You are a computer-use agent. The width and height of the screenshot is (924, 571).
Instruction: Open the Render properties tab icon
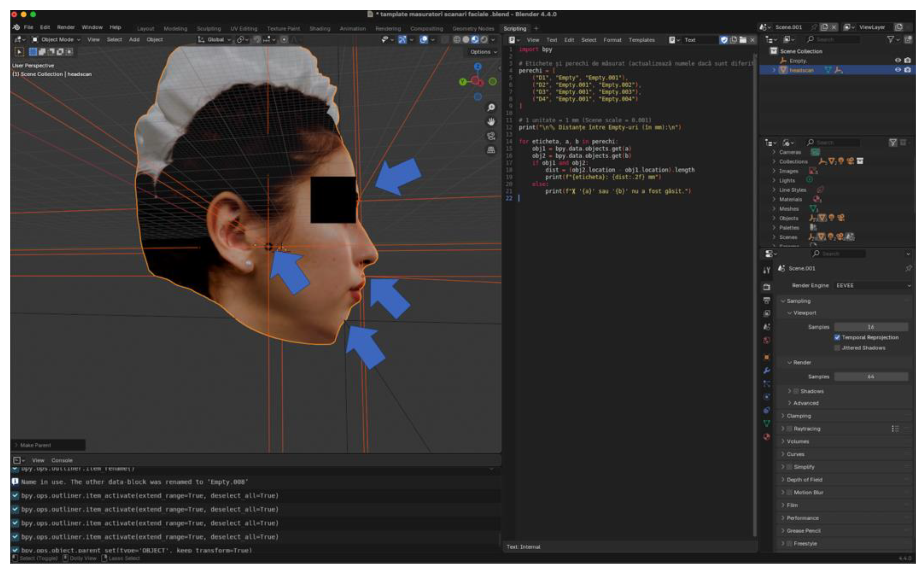coord(766,287)
